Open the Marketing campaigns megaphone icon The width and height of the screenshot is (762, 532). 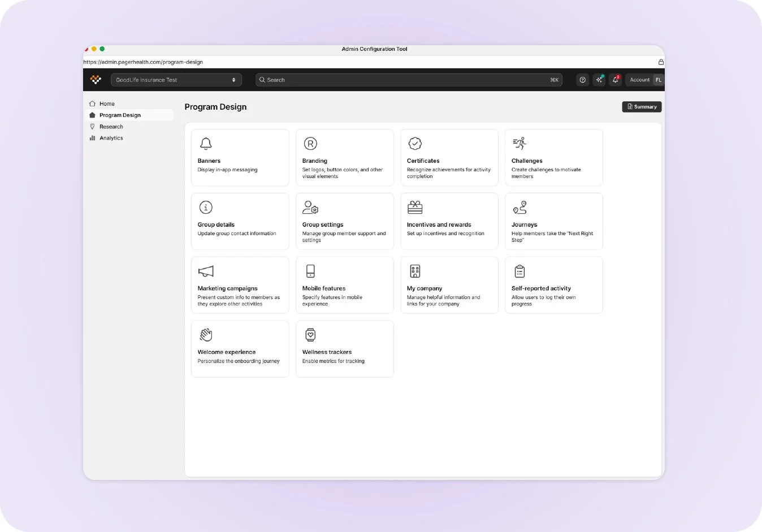click(x=206, y=271)
